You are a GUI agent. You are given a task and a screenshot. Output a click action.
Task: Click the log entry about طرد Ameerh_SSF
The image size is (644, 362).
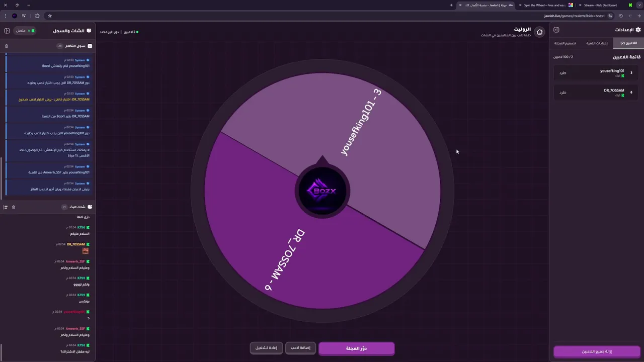click(x=48, y=170)
